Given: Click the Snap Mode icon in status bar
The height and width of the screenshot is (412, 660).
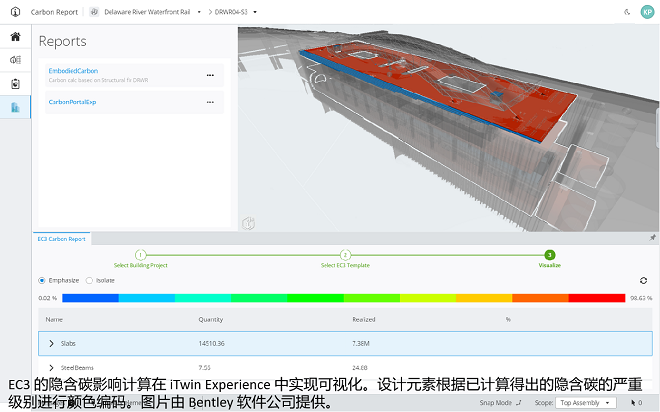Looking at the screenshot, I should pos(519,402).
